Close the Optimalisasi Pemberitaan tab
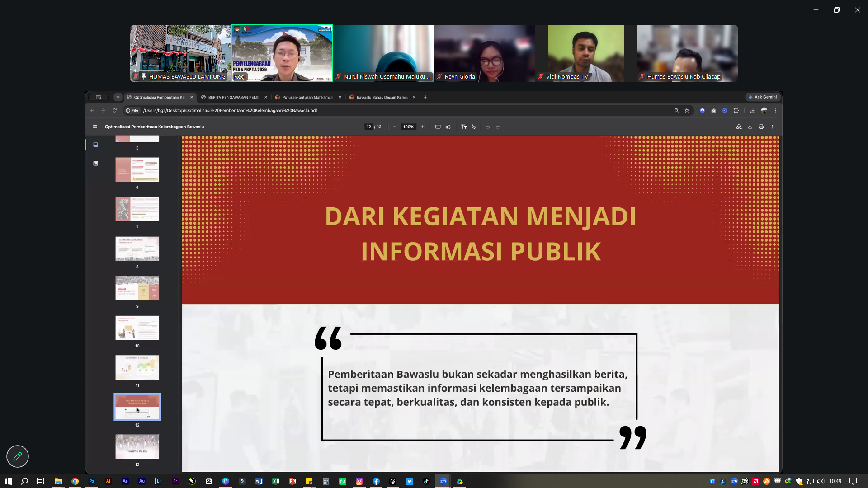 [192, 97]
